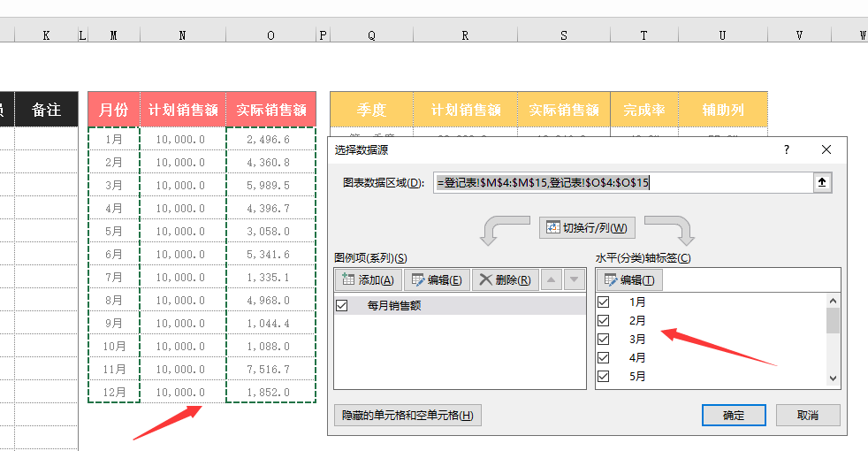Select column header K
Image resolution: width=868 pixels, height=451 pixels.
pyautogui.click(x=46, y=34)
